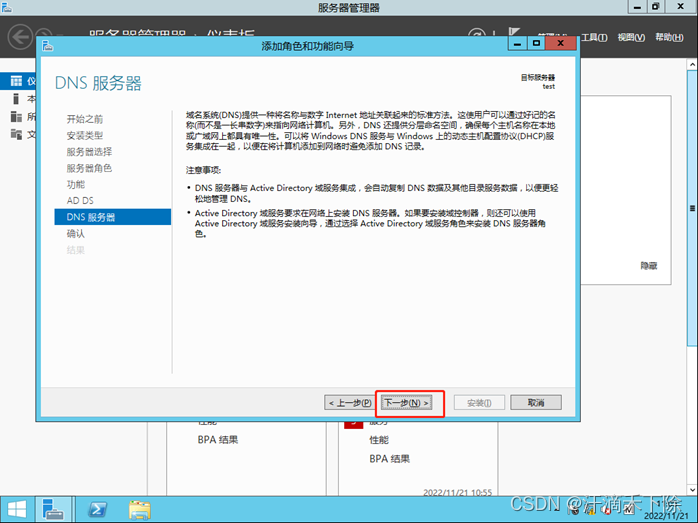The image size is (698, 523).
Task: Click the scroll up arrow in Server Manager
Action: pos(692,65)
